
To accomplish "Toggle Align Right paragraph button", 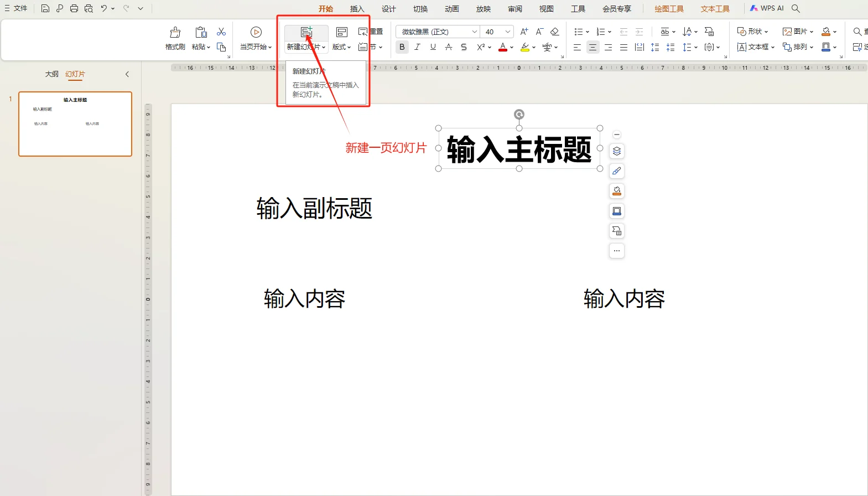I will 608,47.
